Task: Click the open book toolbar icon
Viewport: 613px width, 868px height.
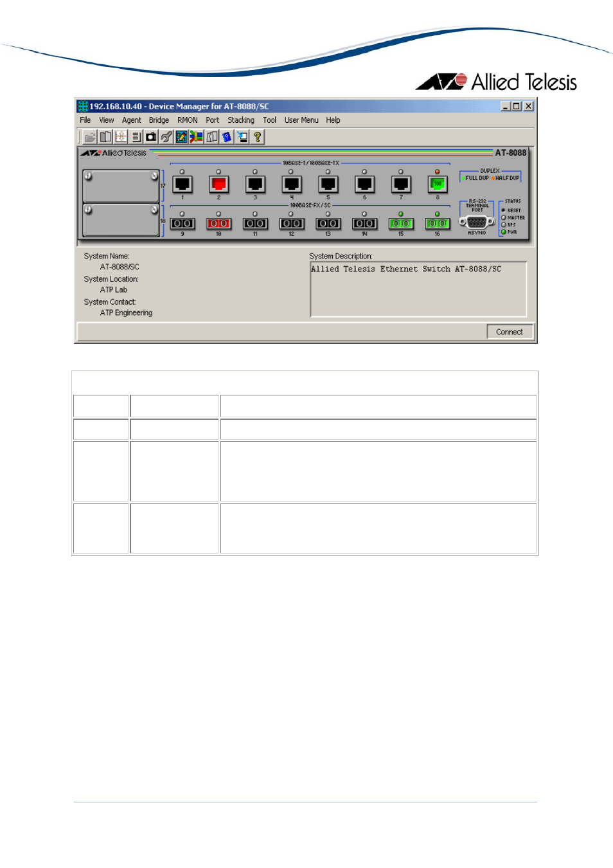Action: coord(105,137)
